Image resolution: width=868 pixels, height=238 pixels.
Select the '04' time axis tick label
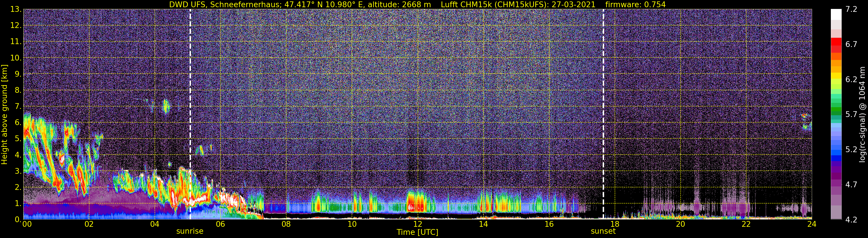(154, 224)
